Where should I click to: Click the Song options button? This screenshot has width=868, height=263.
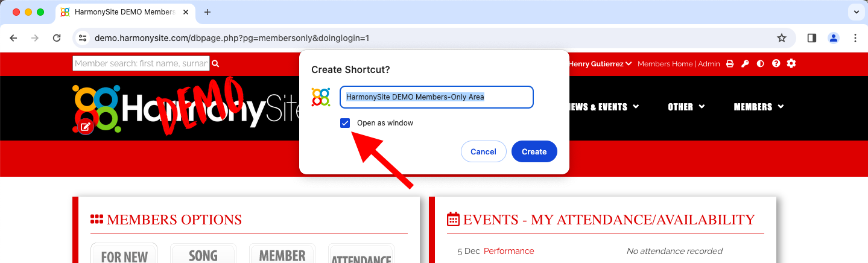[x=203, y=253]
